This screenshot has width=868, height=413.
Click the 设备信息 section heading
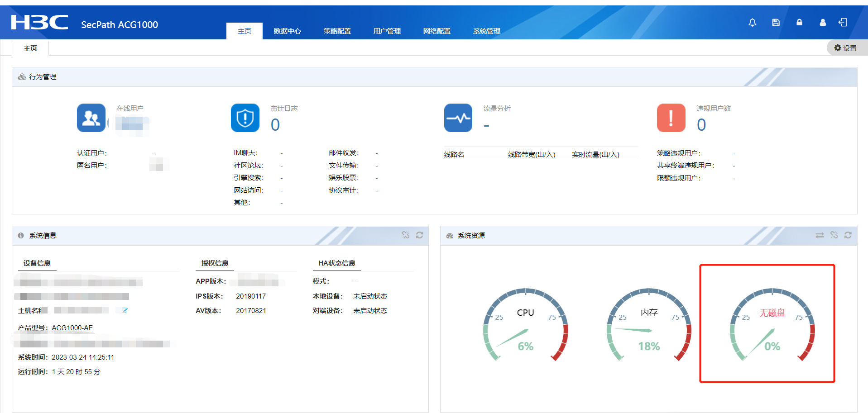(37, 263)
